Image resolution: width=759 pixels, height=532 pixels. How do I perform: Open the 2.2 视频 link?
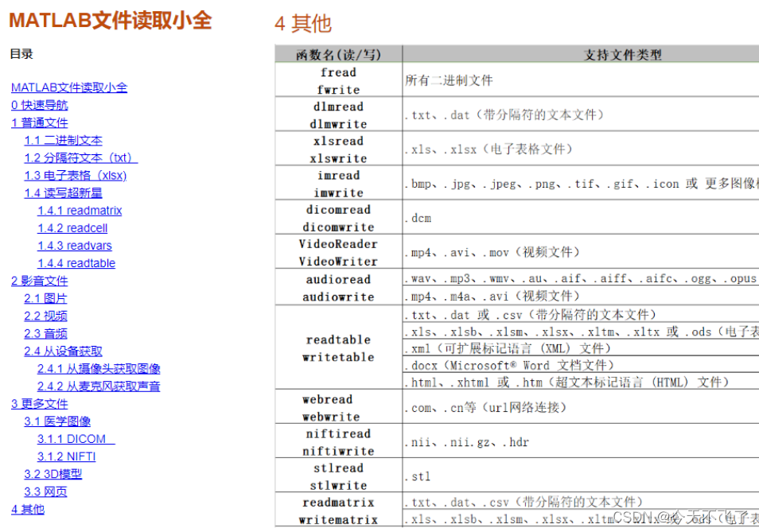45,316
